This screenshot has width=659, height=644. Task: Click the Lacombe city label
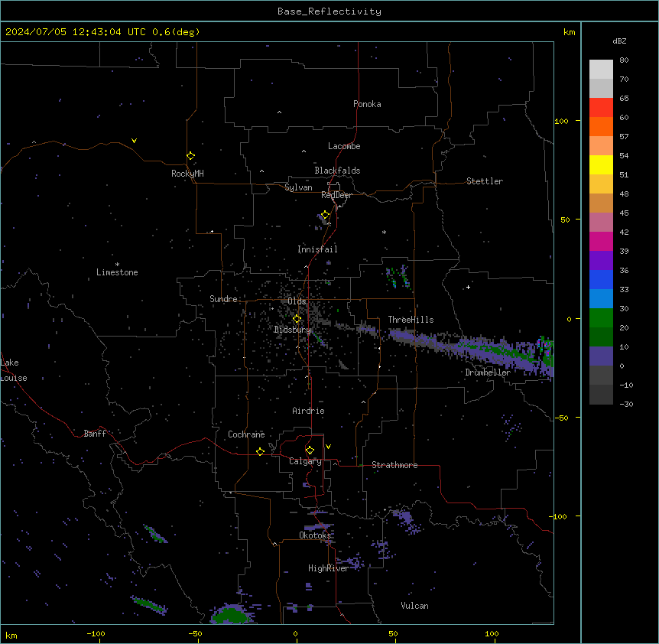[x=344, y=146]
